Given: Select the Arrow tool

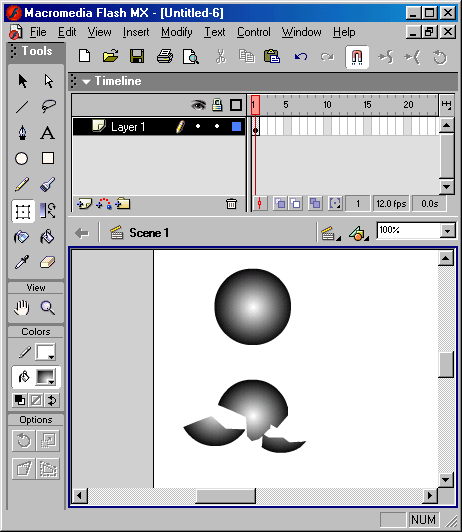Looking at the screenshot, I should [22, 81].
